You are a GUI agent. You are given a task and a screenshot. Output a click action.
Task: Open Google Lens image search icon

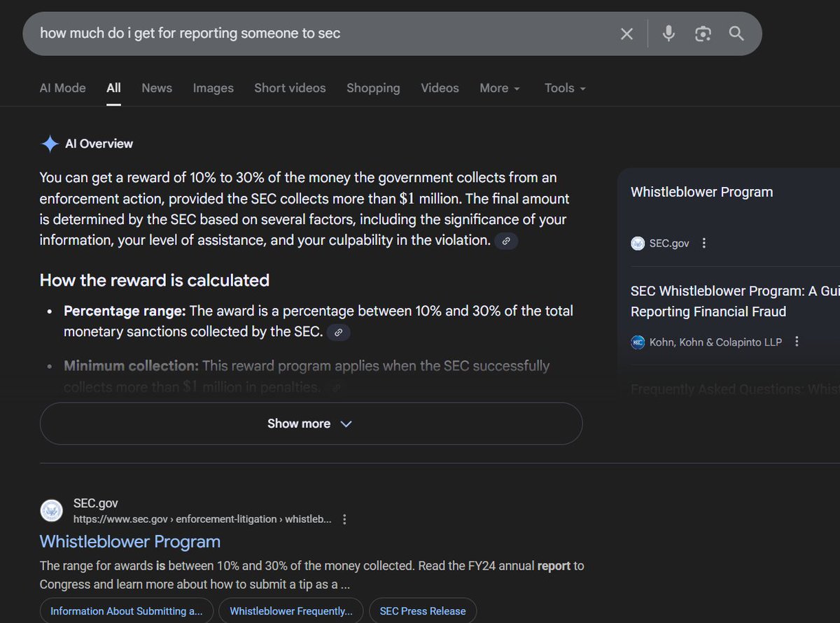[703, 34]
